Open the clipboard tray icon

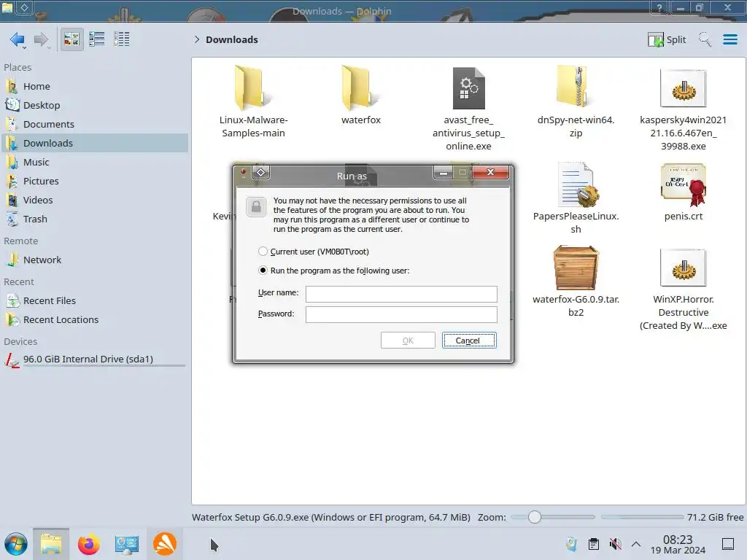(x=594, y=544)
